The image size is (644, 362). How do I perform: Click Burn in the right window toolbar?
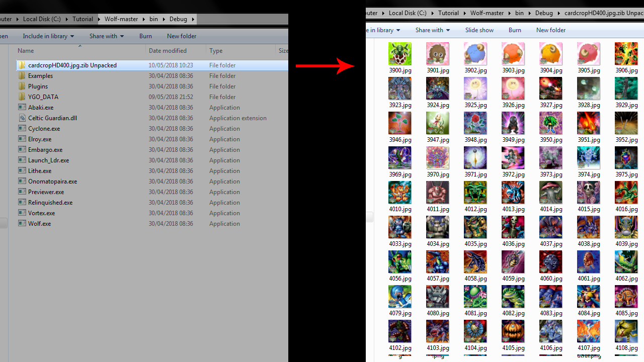coord(515,30)
